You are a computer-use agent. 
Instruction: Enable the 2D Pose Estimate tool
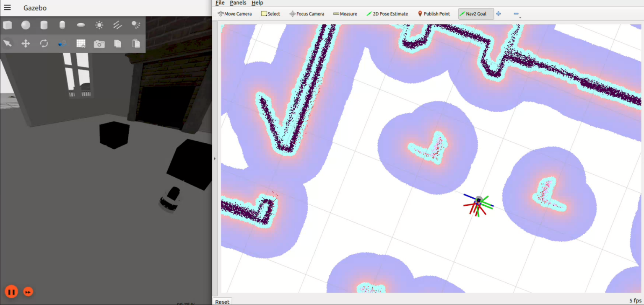coord(387,14)
